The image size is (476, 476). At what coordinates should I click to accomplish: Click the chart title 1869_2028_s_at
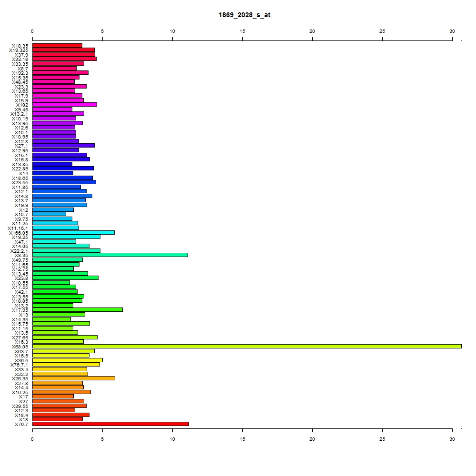click(x=244, y=15)
